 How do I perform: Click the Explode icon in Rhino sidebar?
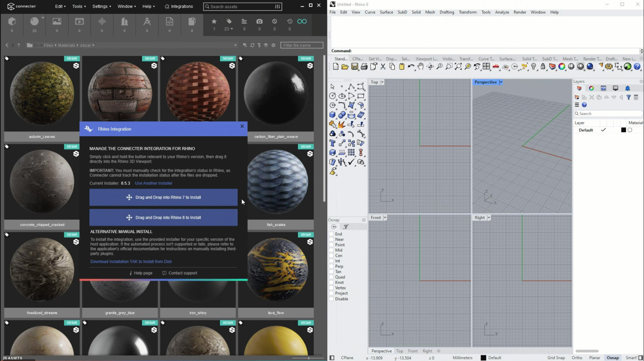[x=342, y=124]
